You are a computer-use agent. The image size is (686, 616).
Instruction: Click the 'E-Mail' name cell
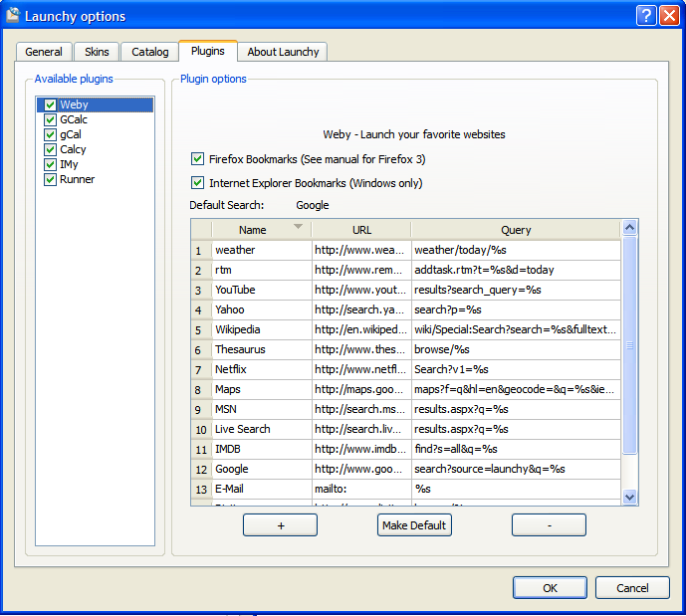(262, 489)
